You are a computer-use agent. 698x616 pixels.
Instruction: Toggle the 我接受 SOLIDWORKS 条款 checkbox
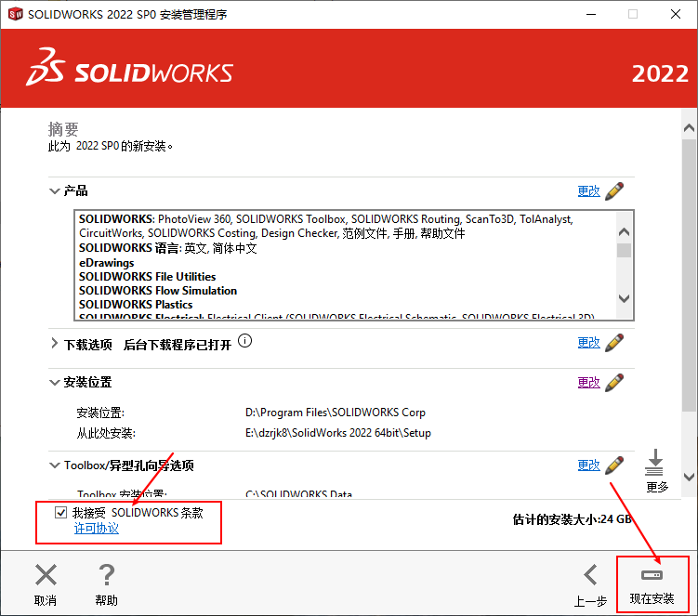tap(61, 513)
